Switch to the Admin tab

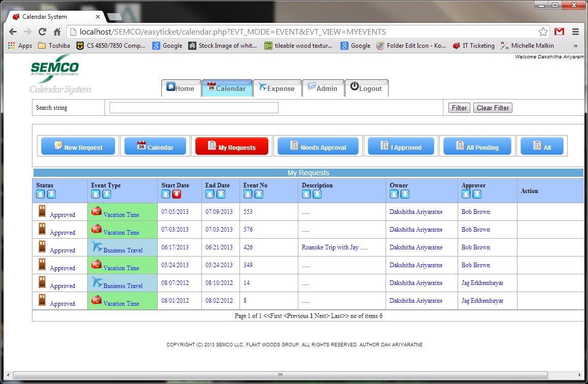coord(323,88)
